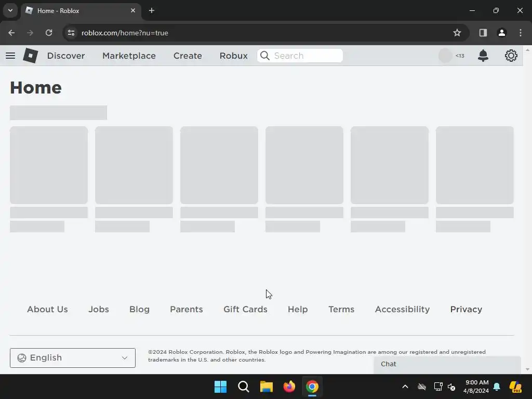Open the taskbar notification bell

497,387
